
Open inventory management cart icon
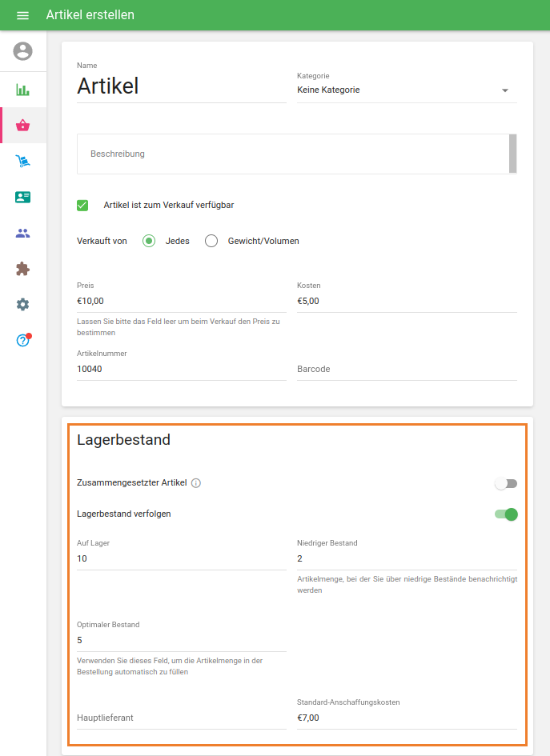tap(22, 162)
